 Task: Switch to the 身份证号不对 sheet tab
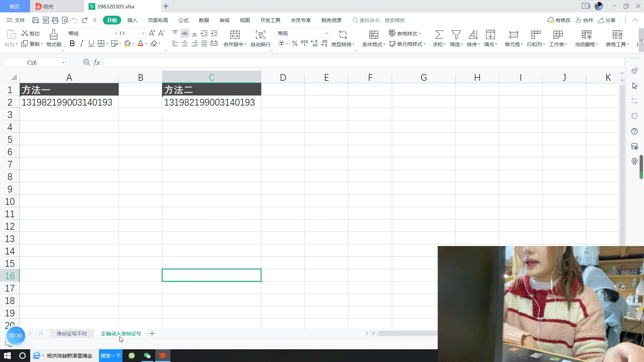click(71, 334)
